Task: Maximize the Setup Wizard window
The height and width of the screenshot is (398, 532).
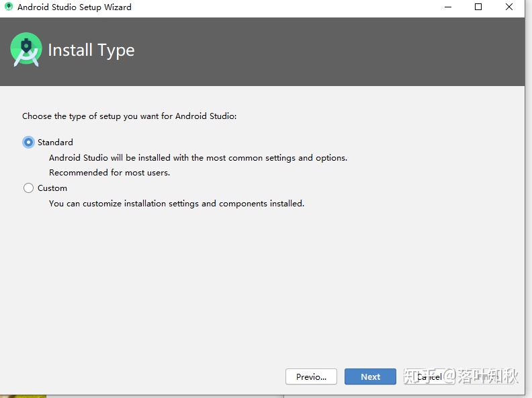Action: click(x=478, y=7)
